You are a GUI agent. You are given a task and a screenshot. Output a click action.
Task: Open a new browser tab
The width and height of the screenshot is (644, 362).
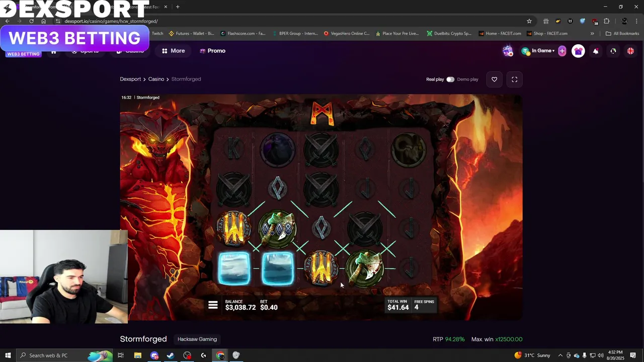pos(178,7)
